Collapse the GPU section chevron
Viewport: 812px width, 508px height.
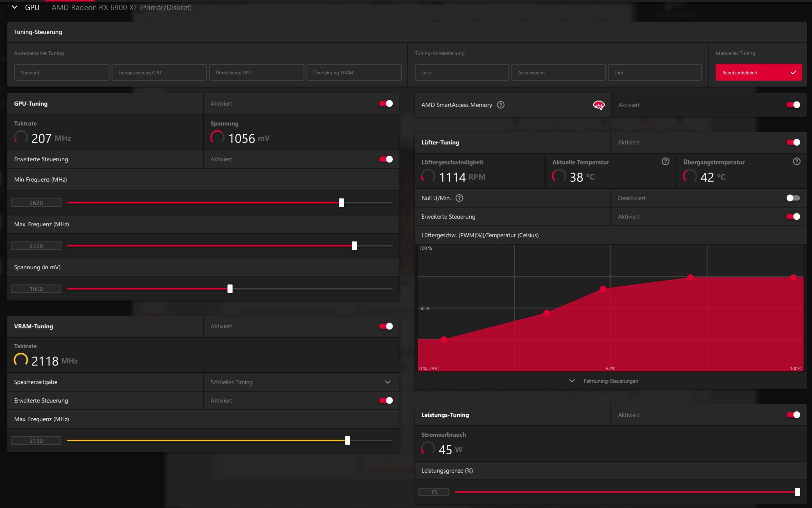[14, 7]
